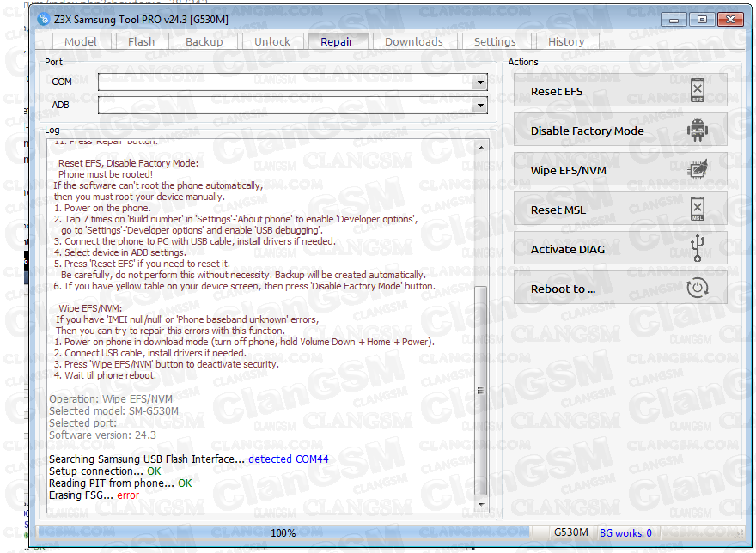Open the Reboot to ... label
Viewport: 756px width, 553px height.
(x=564, y=289)
